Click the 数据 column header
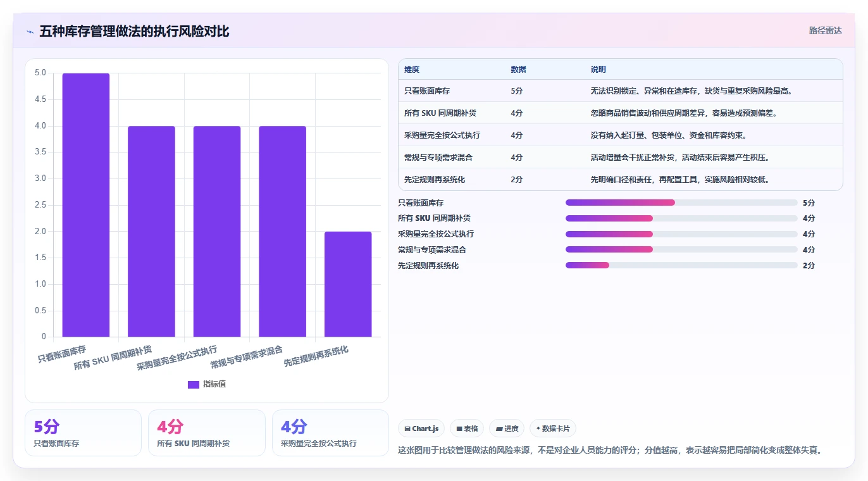The width and height of the screenshot is (868, 481). (518, 70)
